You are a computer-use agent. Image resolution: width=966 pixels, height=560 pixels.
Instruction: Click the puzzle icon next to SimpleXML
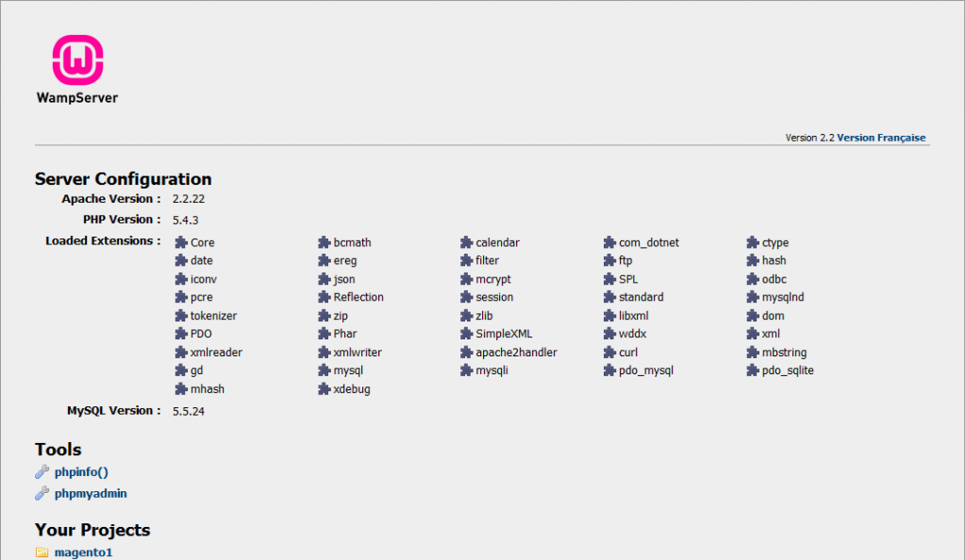(x=467, y=334)
